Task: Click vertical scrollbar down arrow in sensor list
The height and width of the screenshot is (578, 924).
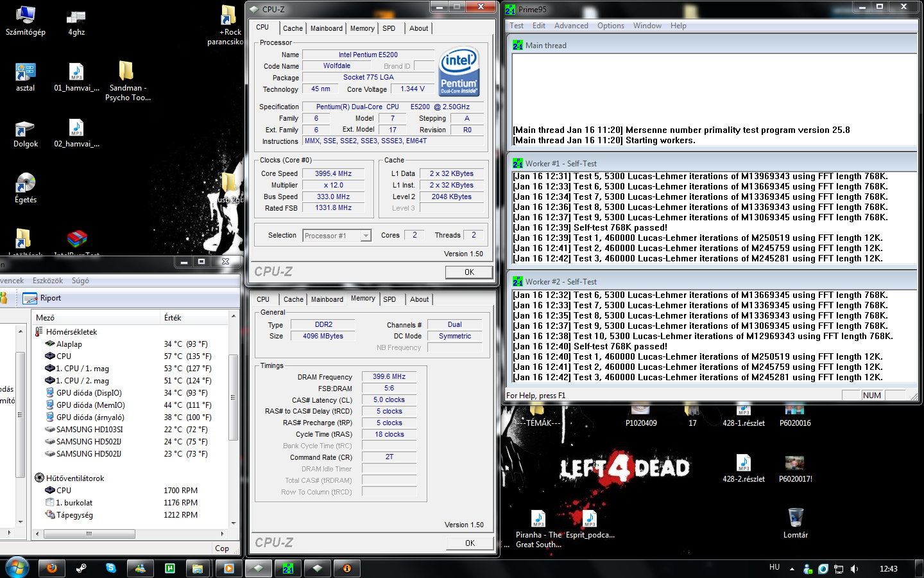Action: (234, 523)
